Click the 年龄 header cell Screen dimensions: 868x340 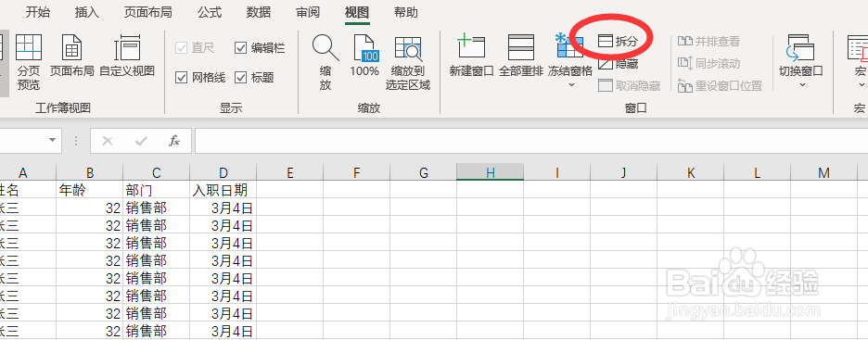pos(90,190)
